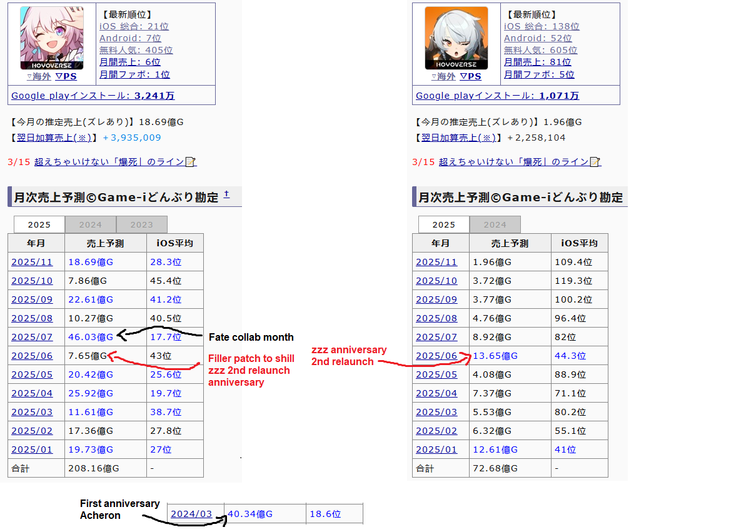Switch to 2024 tab above the 72.68億G total table
Image resolution: width=756 pixels, height=532 pixels.
coord(495,224)
